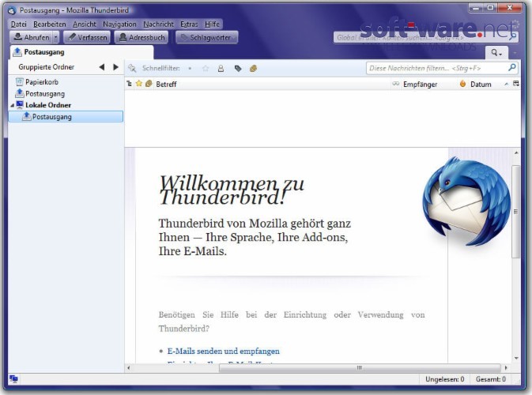This screenshot has height=395, width=532.
Task: Click magnifier icon in filter box
Action: click(512, 68)
